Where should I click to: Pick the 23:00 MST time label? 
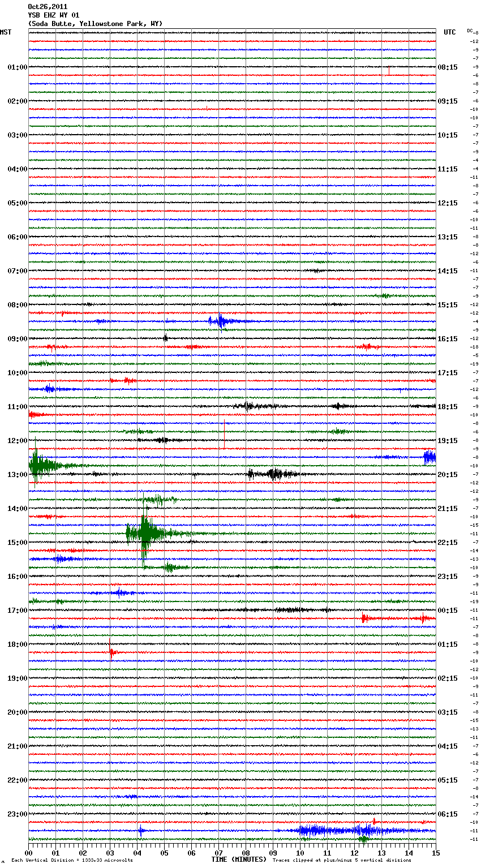pyautogui.click(x=17, y=814)
